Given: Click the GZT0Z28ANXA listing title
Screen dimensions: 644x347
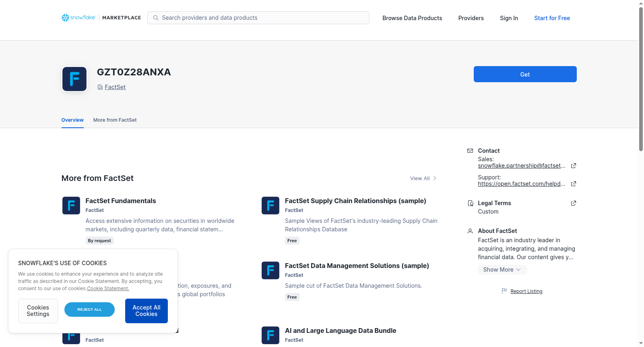Looking at the screenshot, I should click(x=134, y=72).
